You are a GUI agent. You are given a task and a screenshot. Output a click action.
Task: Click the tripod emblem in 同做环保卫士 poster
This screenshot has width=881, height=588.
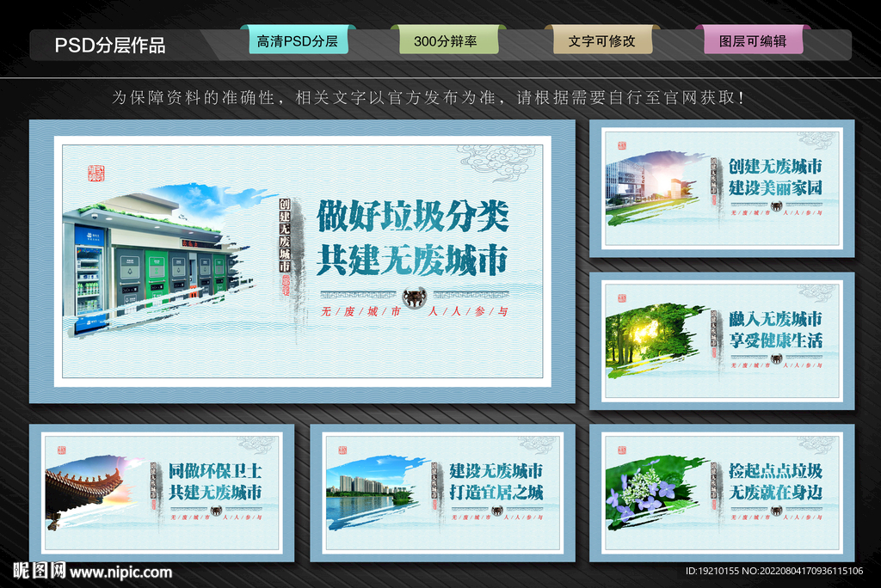point(216,511)
